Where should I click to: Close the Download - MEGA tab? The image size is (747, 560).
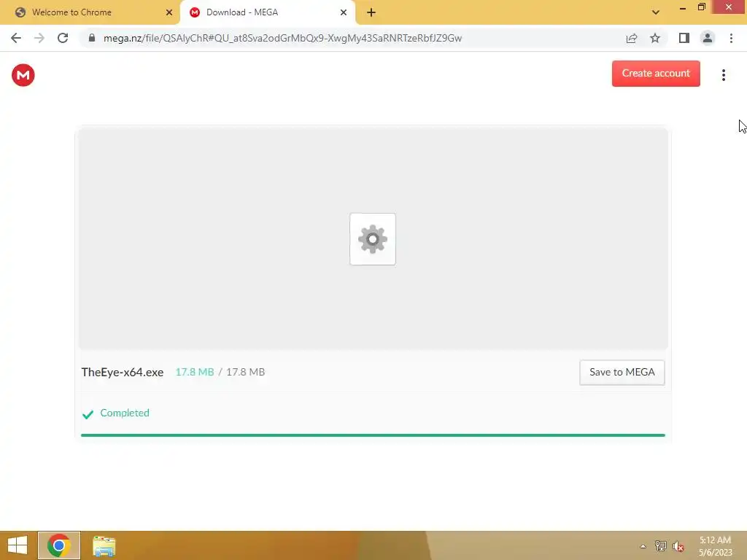coord(344,12)
